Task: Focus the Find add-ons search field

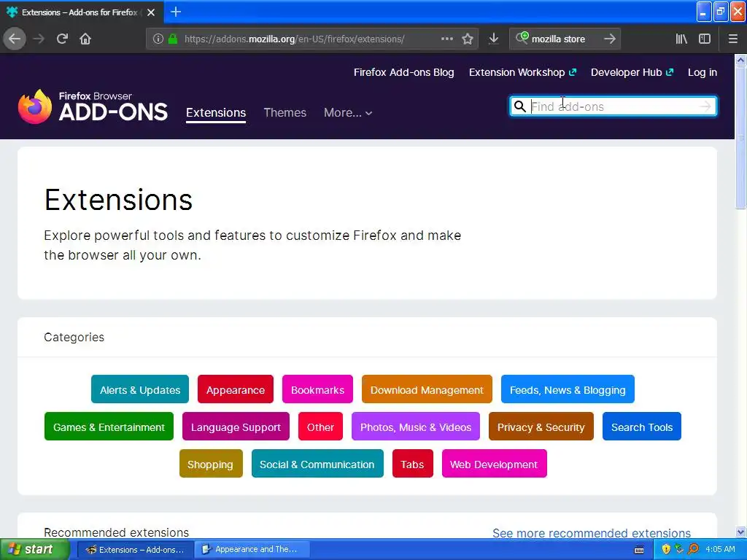Action: point(613,106)
